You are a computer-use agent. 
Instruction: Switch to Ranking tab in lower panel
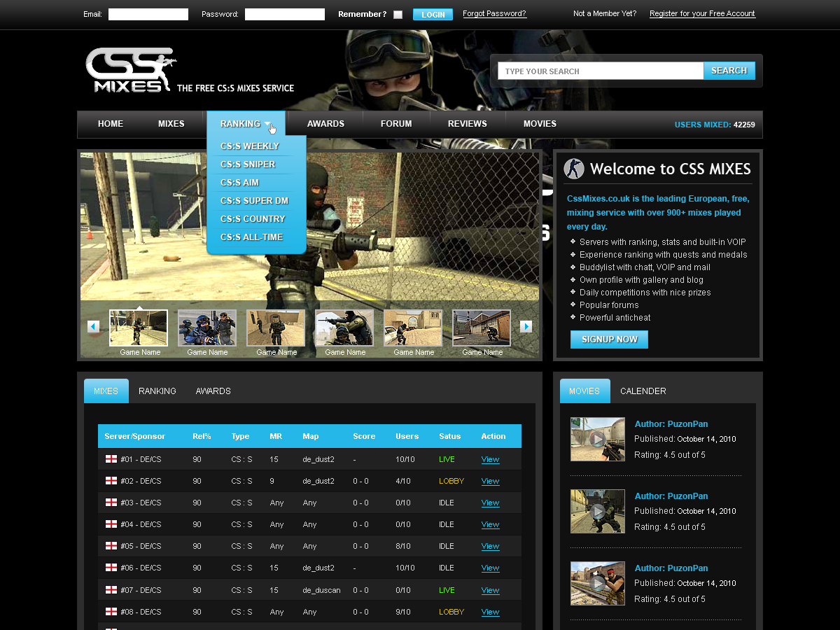157,391
